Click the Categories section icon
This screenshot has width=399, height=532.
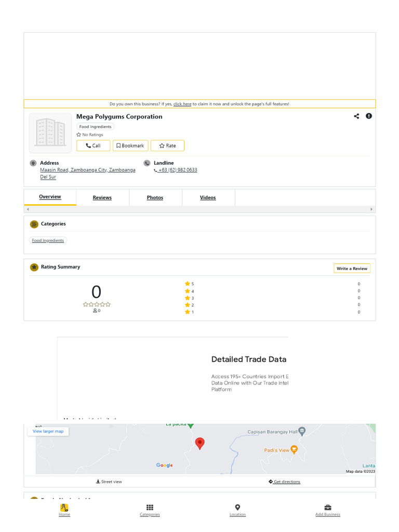tap(34, 224)
